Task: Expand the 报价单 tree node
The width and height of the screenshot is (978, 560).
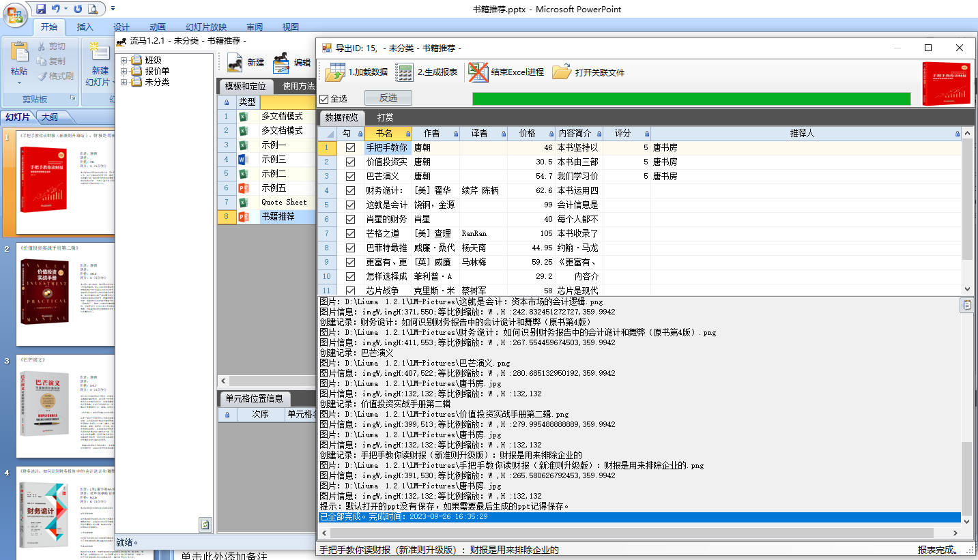Action: 124,71
